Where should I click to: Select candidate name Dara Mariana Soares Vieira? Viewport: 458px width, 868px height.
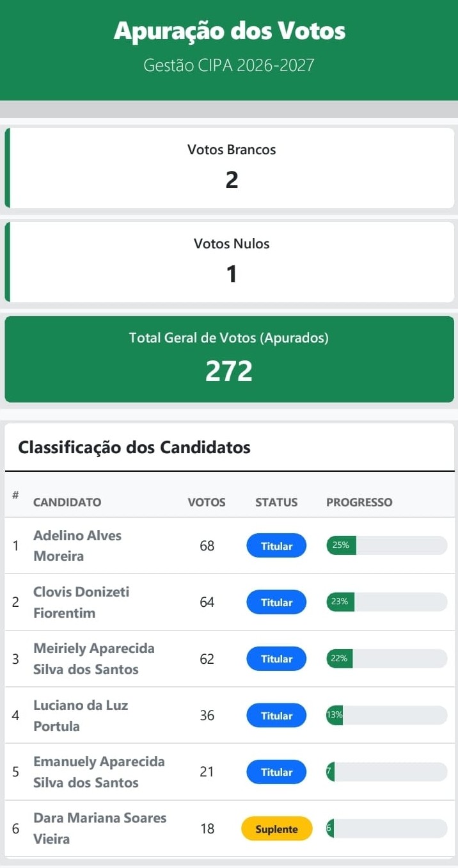(x=100, y=828)
